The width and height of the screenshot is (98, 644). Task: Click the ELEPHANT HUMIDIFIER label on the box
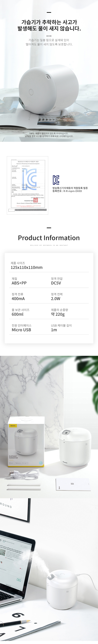click(x=14, y=457)
